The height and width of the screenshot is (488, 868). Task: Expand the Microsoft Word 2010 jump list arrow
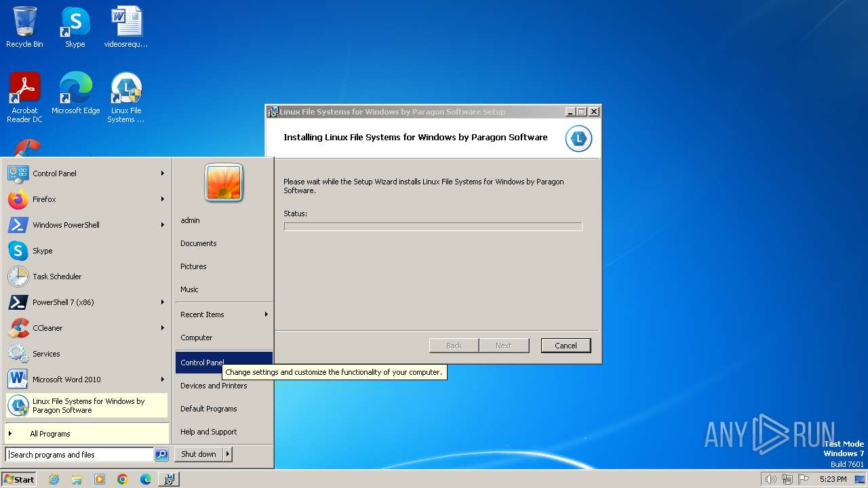click(x=163, y=380)
